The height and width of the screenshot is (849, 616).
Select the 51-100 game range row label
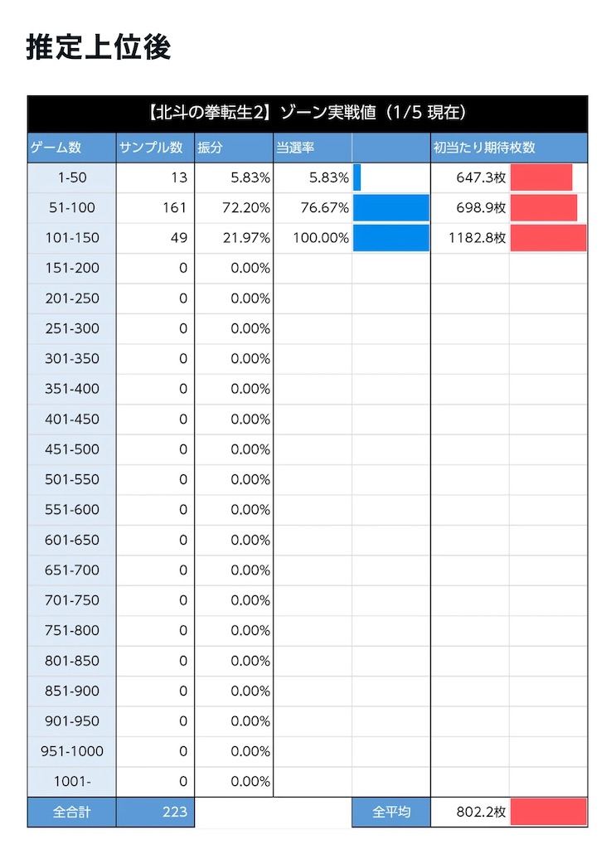pos(71,208)
